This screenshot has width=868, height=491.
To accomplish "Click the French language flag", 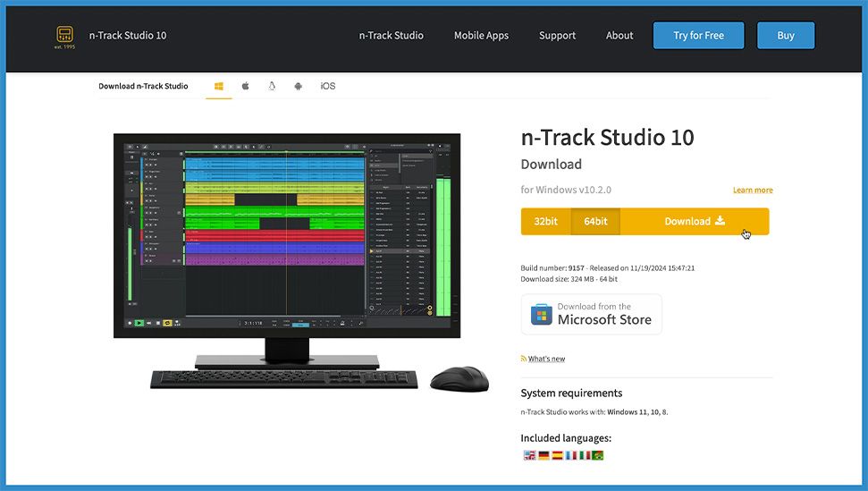I will 570,455.
